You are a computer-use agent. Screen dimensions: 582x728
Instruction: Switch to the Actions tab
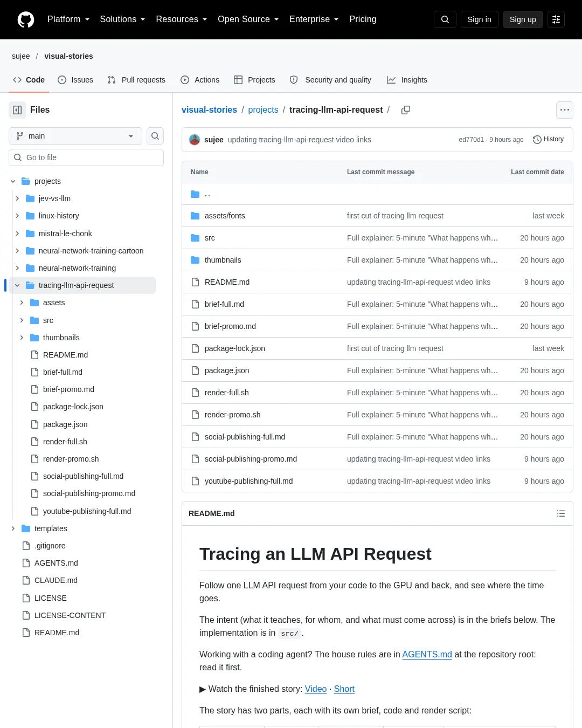tap(200, 80)
